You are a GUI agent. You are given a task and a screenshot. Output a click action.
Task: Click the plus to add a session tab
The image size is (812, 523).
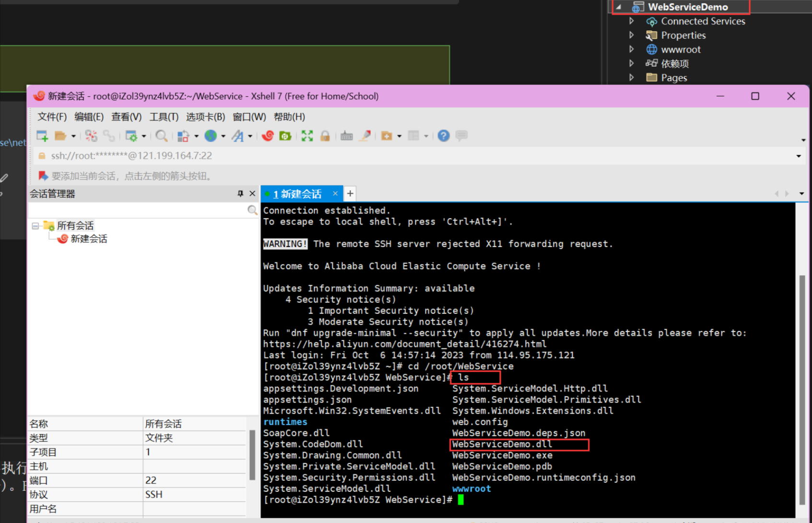click(x=350, y=193)
